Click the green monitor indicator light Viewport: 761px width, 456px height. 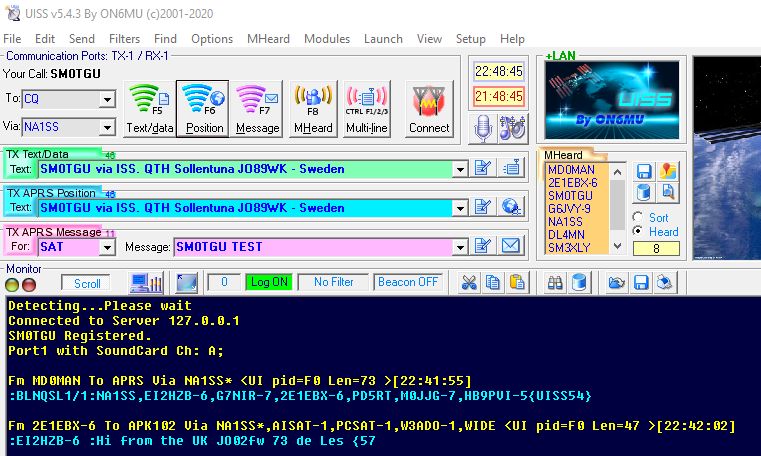pos(12,285)
